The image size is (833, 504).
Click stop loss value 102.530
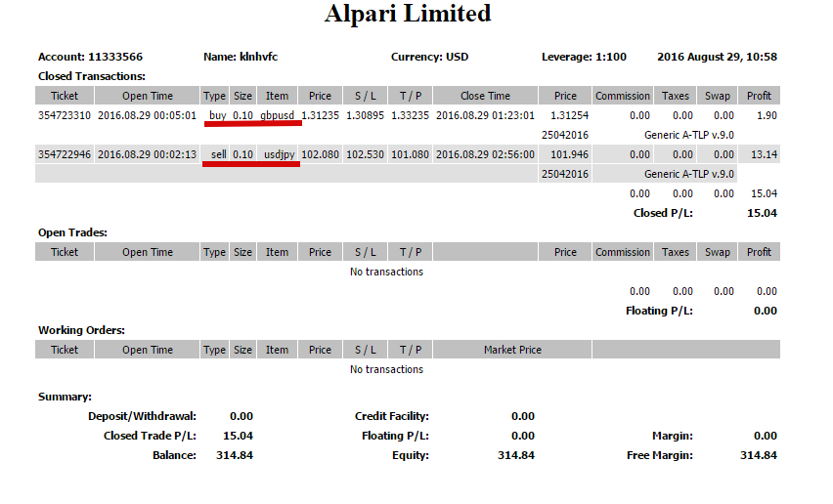(365, 154)
